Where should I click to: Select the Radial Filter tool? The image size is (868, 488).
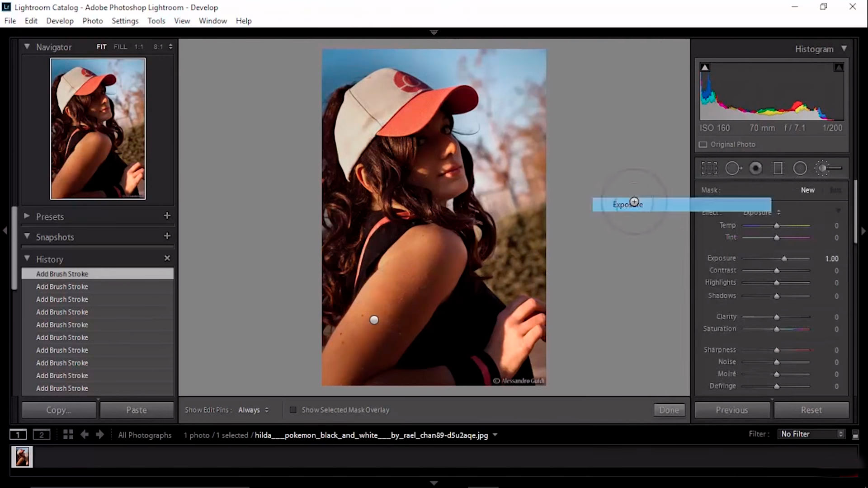[x=800, y=168]
